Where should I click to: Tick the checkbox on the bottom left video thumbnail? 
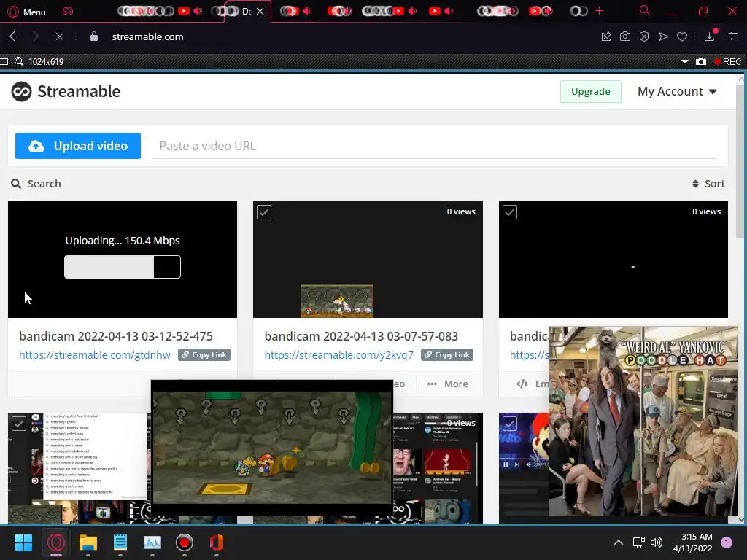tap(18, 424)
